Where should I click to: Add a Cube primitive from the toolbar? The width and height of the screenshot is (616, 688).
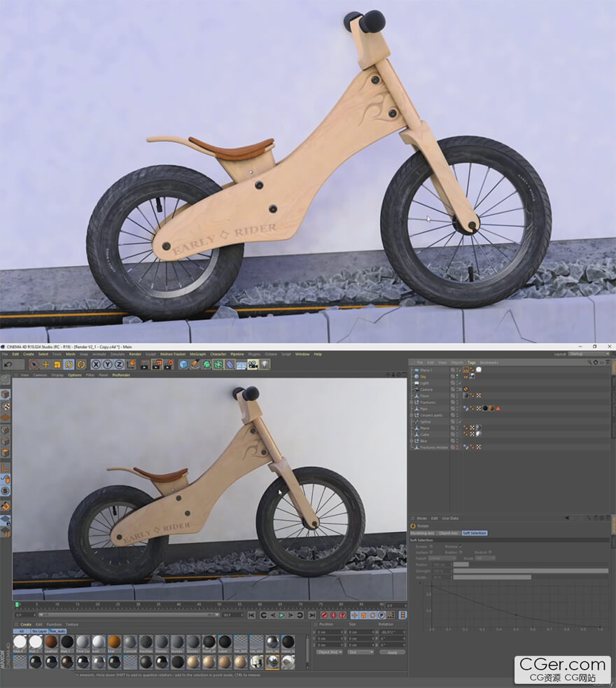pyautogui.click(x=183, y=365)
